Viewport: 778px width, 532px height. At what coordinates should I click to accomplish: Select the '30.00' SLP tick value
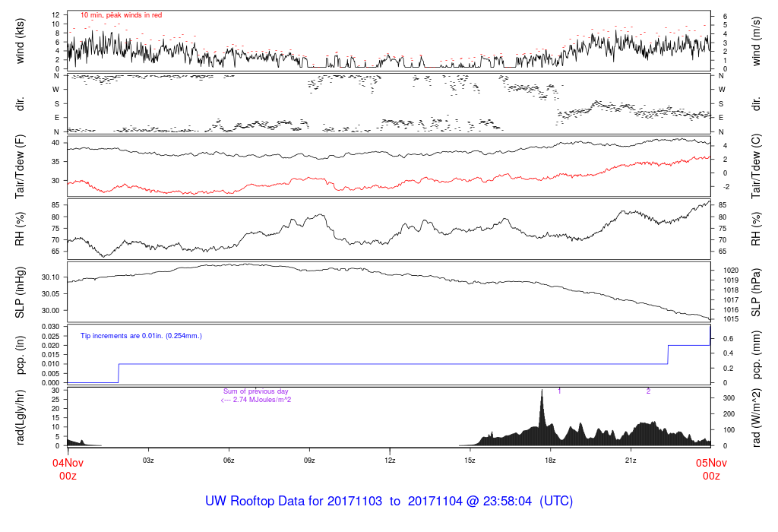[x=51, y=311]
